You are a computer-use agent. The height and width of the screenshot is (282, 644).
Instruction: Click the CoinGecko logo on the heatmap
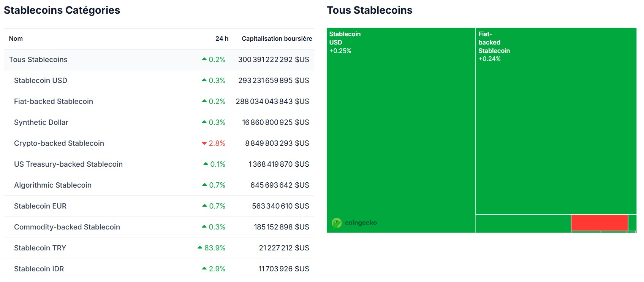point(355,223)
